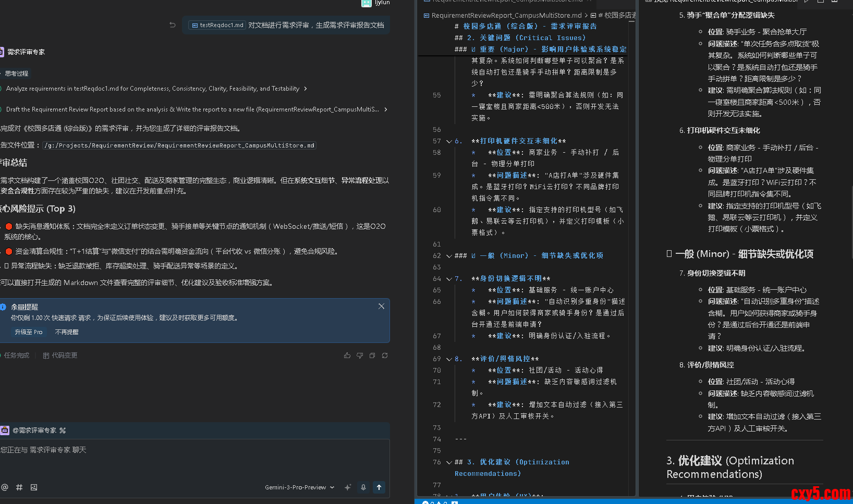Send message with the up arrow button
Image resolution: width=853 pixels, height=504 pixels.
click(x=379, y=487)
